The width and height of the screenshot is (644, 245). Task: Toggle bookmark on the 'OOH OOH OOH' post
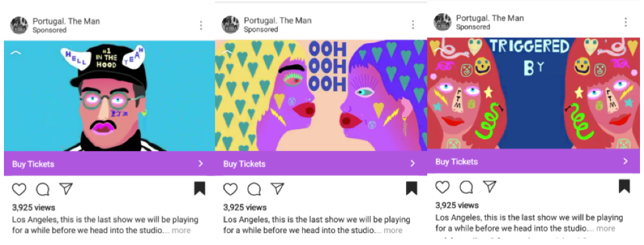point(411,188)
